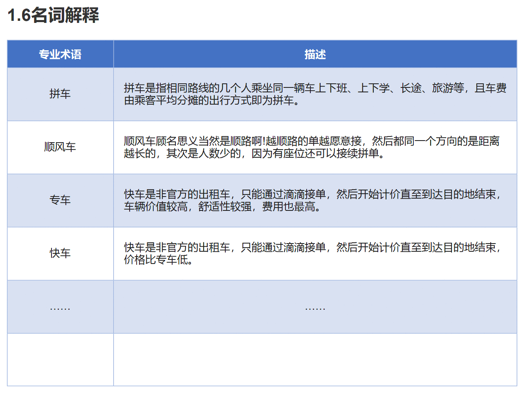
Task: Click text 只能通过滴滴接单 in 快车 row
Action: (x=283, y=247)
